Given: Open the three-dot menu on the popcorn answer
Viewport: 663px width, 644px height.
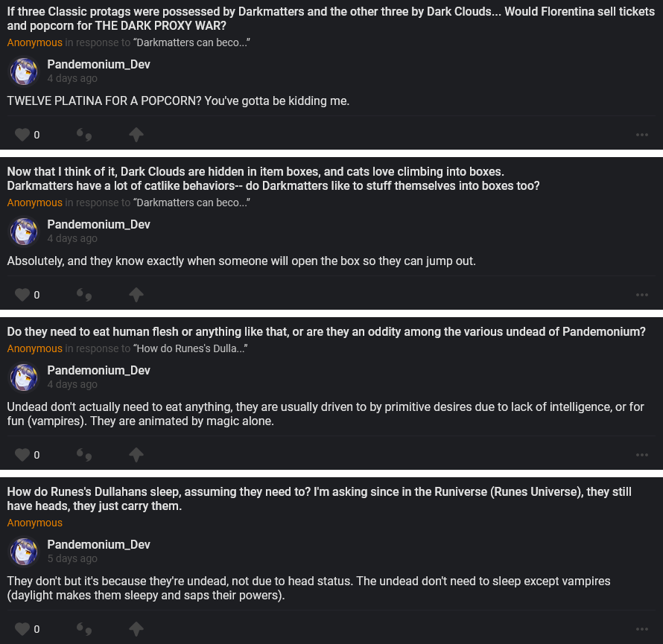Looking at the screenshot, I should coord(642,135).
